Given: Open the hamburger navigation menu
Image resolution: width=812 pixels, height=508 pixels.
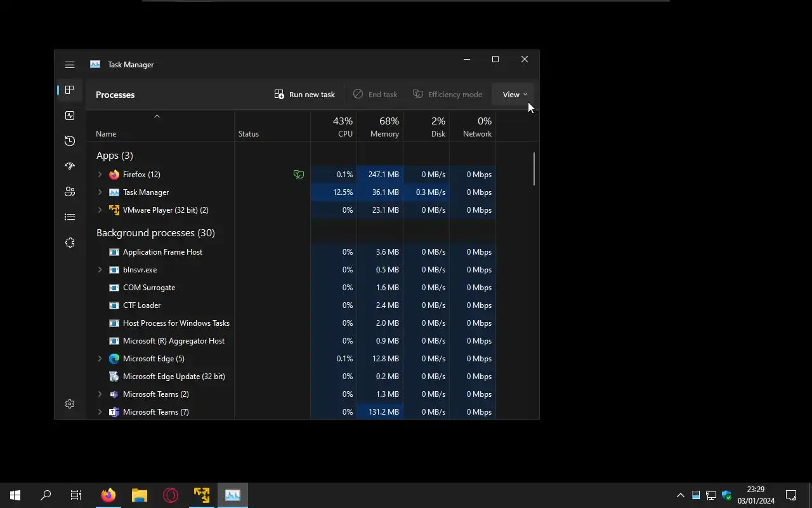Looking at the screenshot, I should point(70,65).
